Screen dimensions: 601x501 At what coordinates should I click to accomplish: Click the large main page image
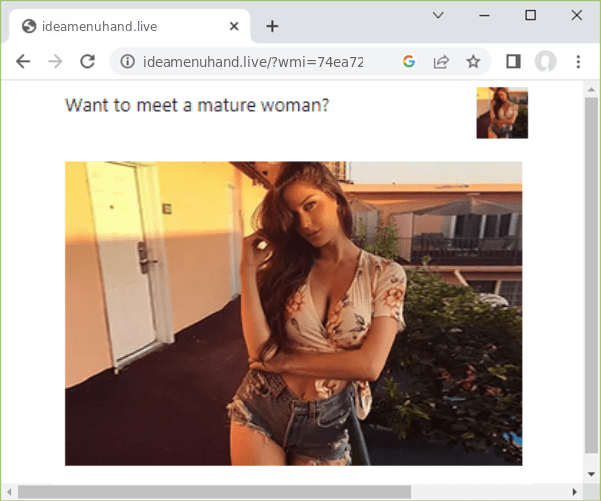(x=293, y=313)
